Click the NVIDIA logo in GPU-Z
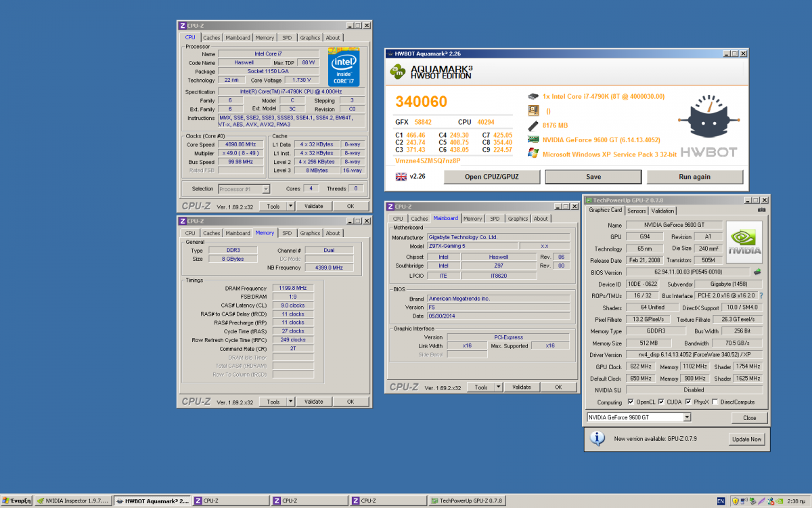Image resolution: width=812 pixels, height=508 pixels. (x=745, y=242)
